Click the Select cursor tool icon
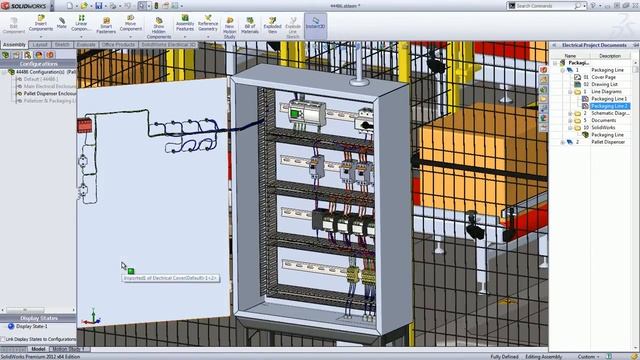Image resolution: width=640 pixels, height=360 pixels. 142,6
